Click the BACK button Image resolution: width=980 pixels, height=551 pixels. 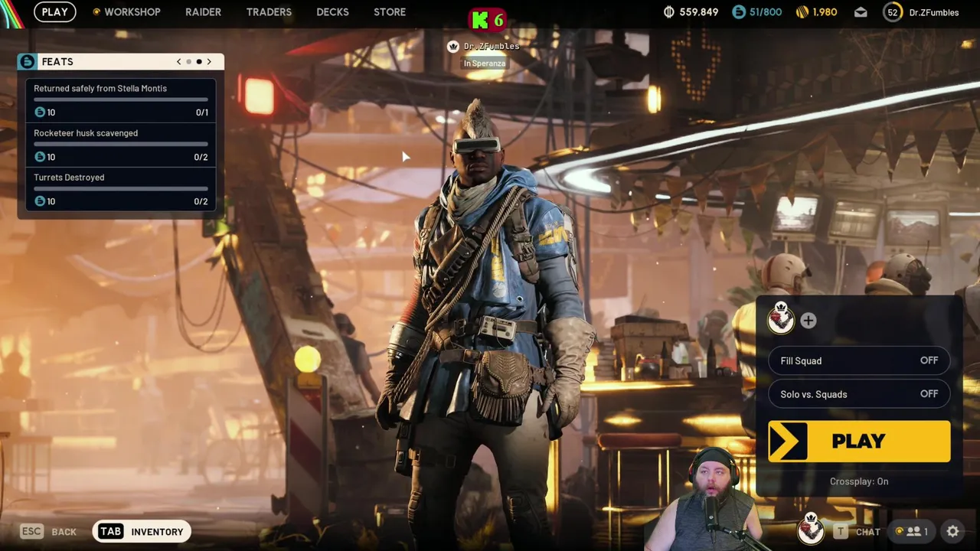64,532
